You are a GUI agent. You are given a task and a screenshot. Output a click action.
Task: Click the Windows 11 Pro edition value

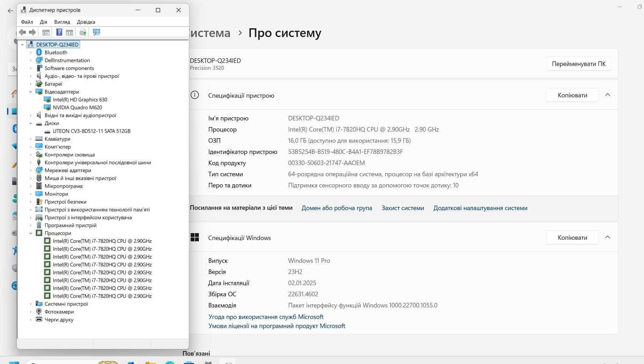pos(309,261)
